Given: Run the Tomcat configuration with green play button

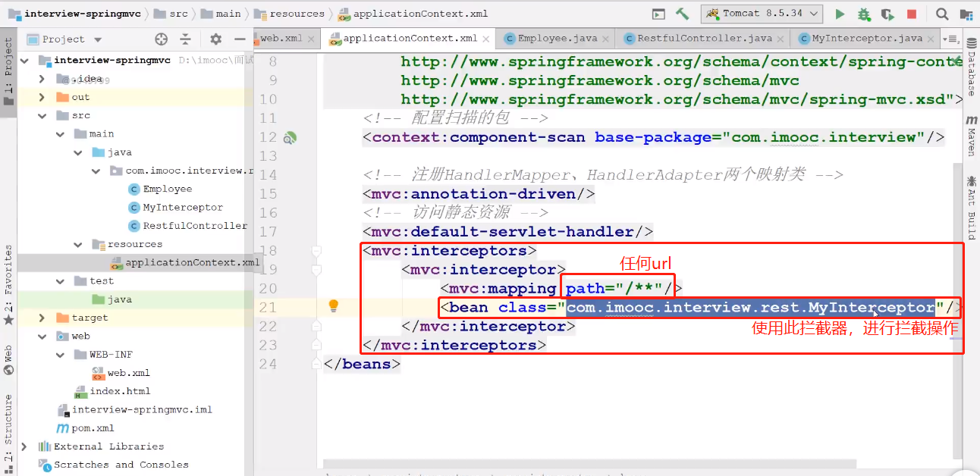Looking at the screenshot, I should coord(840,14).
